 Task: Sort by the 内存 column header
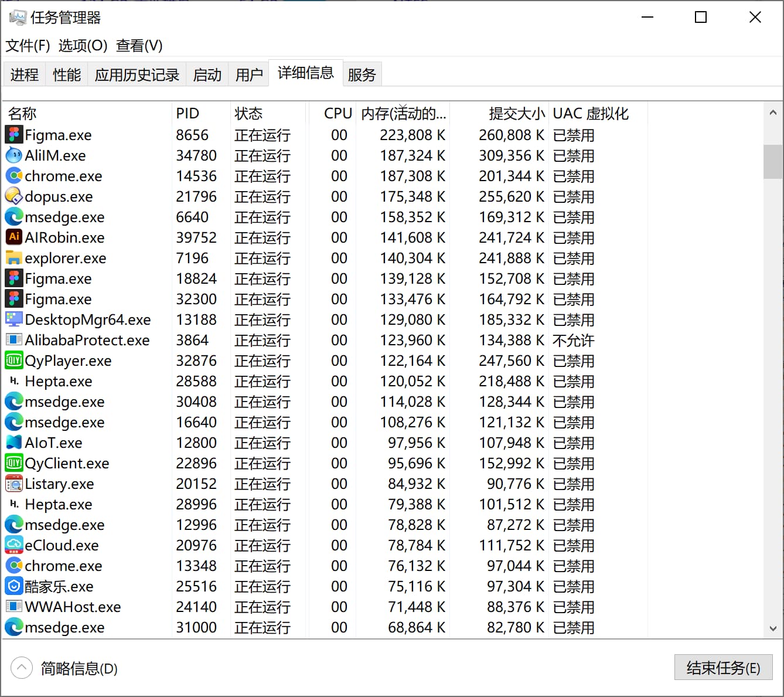tap(403, 113)
